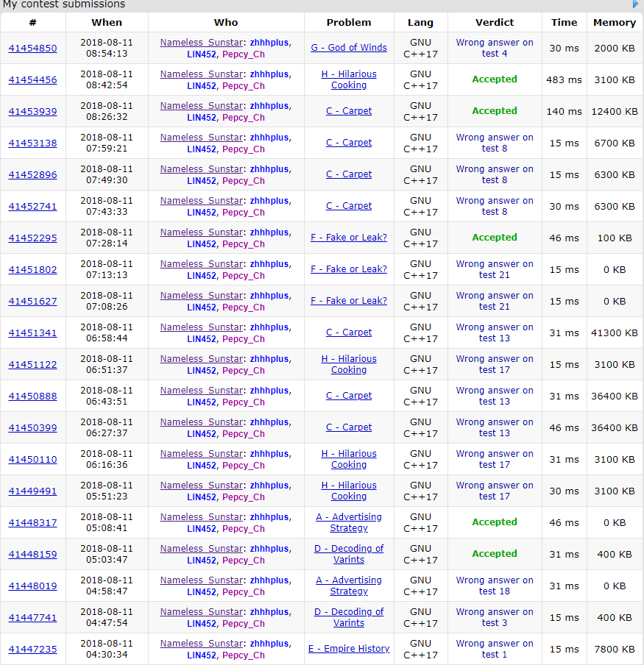Open submission 41448159
Screen dimensions: 644x665
click(x=32, y=555)
